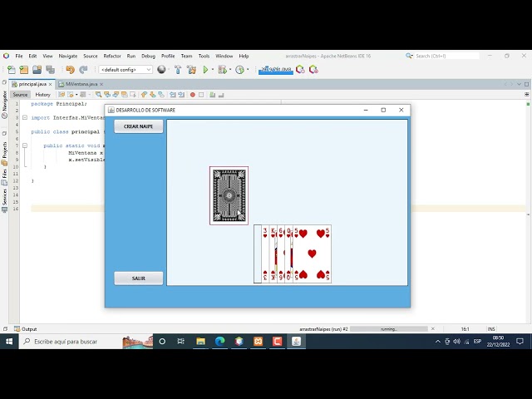Open File Explorer from taskbar
The height and width of the screenshot is (399, 532).
click(200, 342)
